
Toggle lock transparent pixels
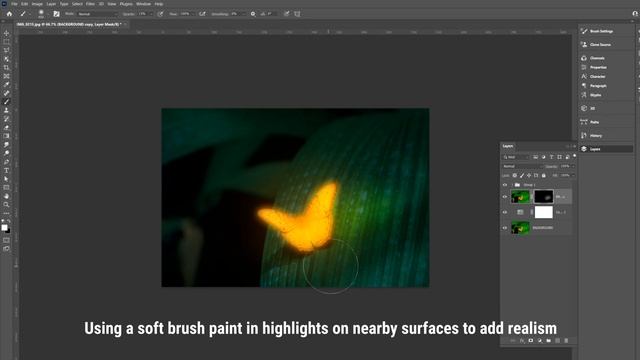(x=515, y=176)
